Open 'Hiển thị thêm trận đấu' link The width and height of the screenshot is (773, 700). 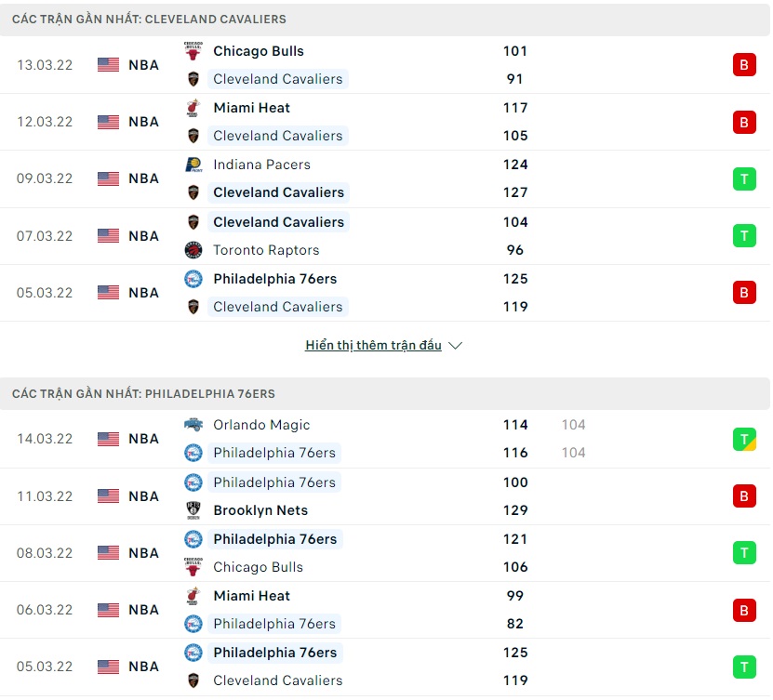tap(373, 346)
